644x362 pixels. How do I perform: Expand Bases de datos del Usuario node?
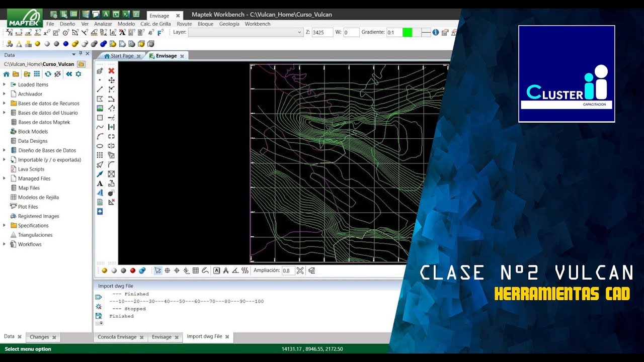5,113
